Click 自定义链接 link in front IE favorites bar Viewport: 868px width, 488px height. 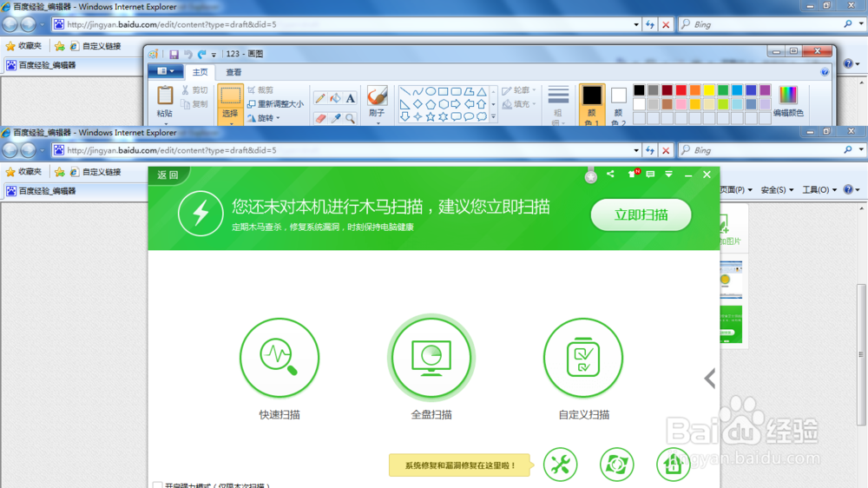[x=95, y=172]
